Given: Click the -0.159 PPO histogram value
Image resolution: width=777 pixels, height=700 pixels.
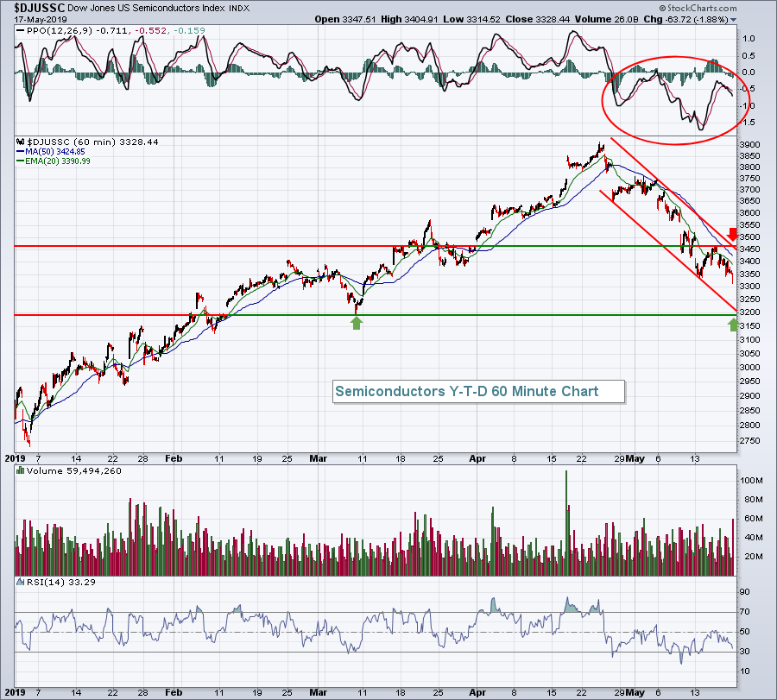Looking at the screenshot, I should [x=189, y=31].
